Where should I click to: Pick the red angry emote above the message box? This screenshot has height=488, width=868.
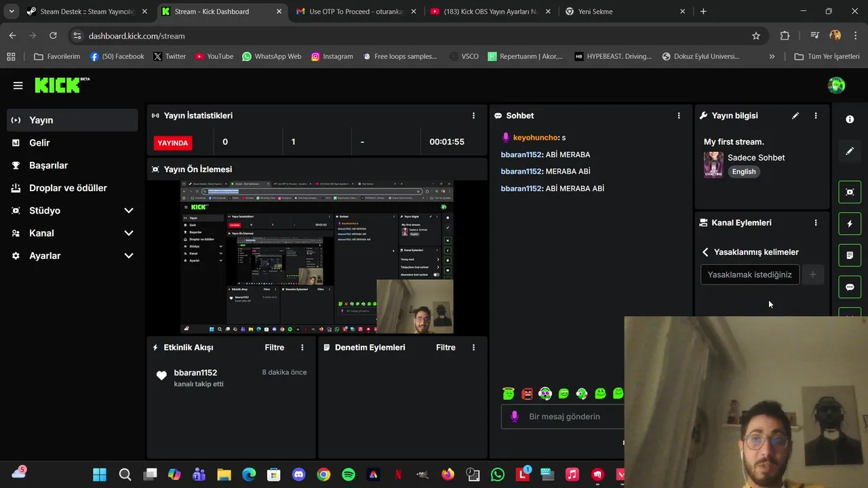point(527,393)
